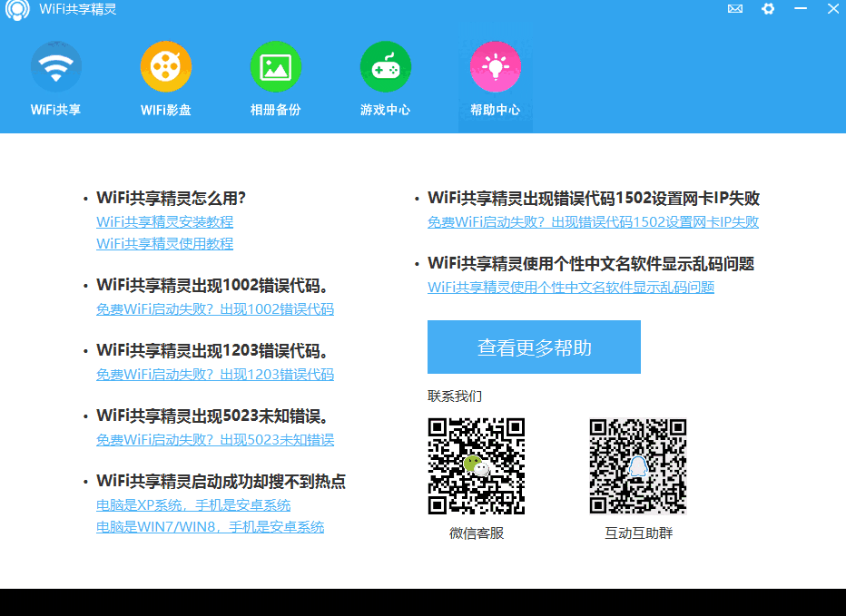Click the WiFi共享精灵 title text
Viewport: 846px width, 616px height.
[x=78, y=9]
